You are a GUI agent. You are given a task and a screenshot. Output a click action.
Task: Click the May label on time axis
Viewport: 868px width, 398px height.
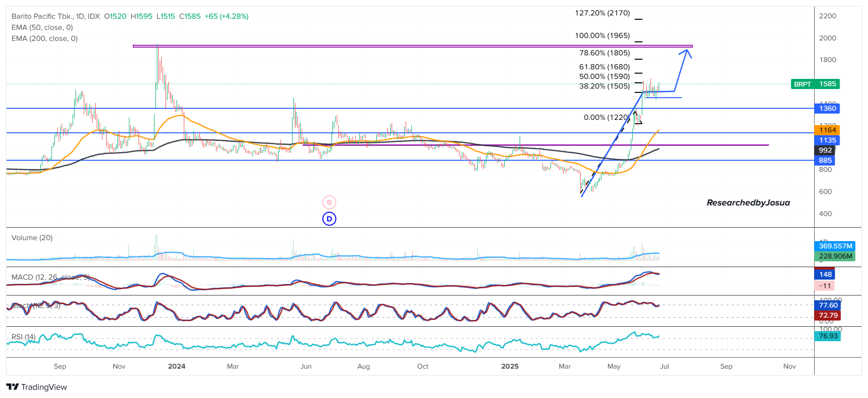[x=614, y=366]
